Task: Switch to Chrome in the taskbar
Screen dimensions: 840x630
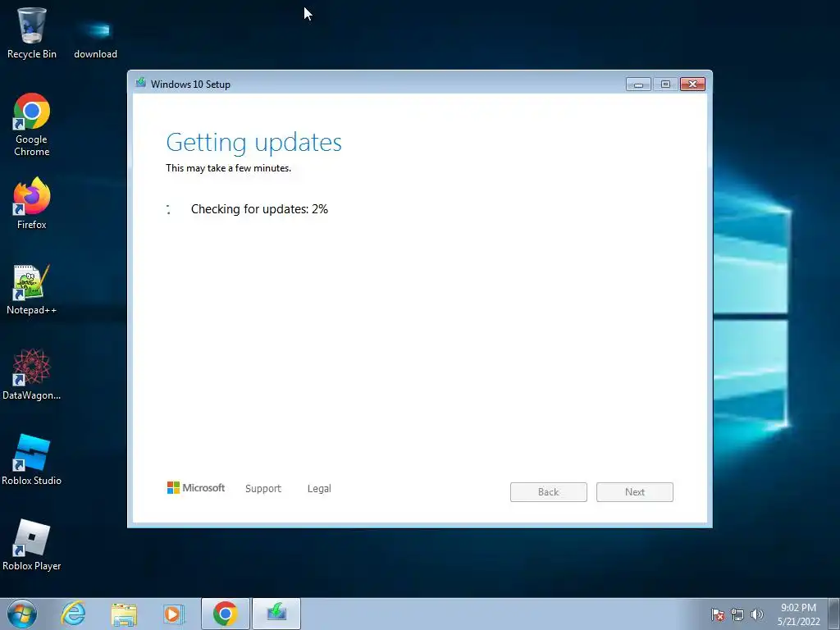Action: [225, 614]
